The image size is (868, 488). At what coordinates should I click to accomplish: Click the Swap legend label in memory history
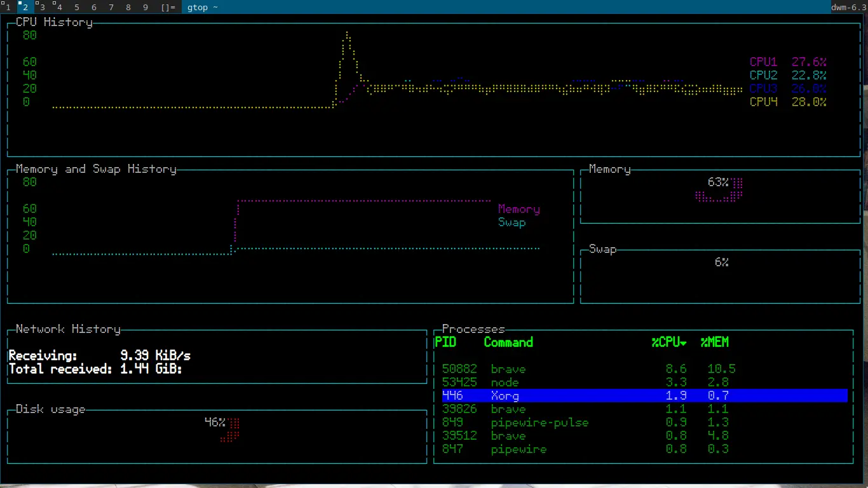tap(512, 222)
